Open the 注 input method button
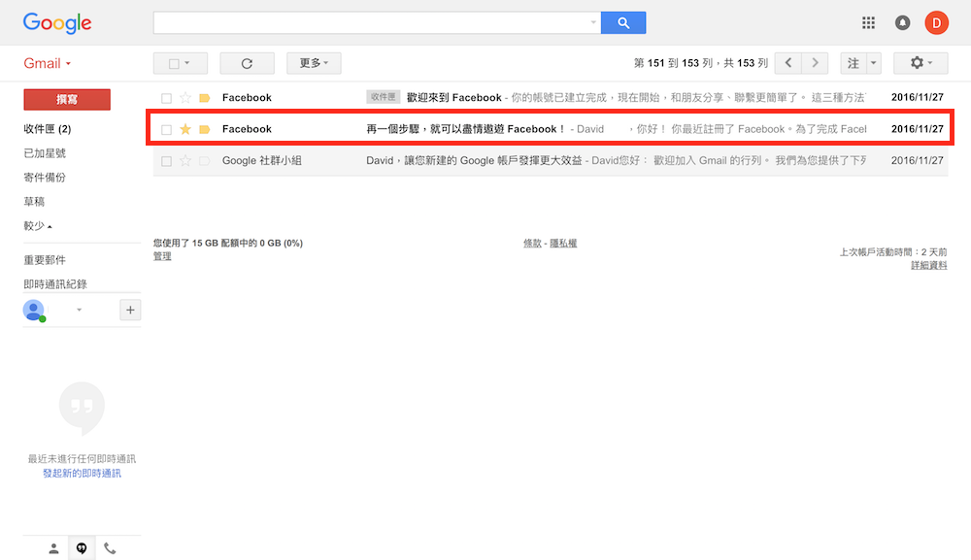Viewport: 971px width, 560px height. coord(854,63)
